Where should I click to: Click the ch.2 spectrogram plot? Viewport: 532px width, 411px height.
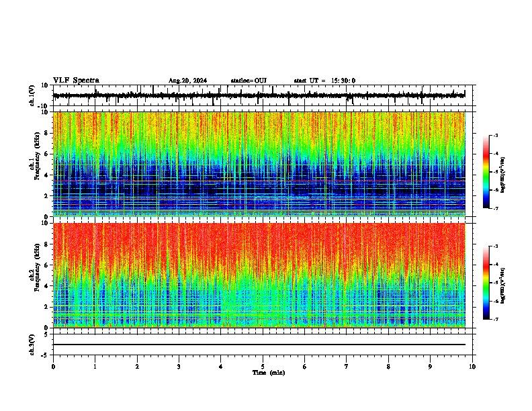[259, 275]
